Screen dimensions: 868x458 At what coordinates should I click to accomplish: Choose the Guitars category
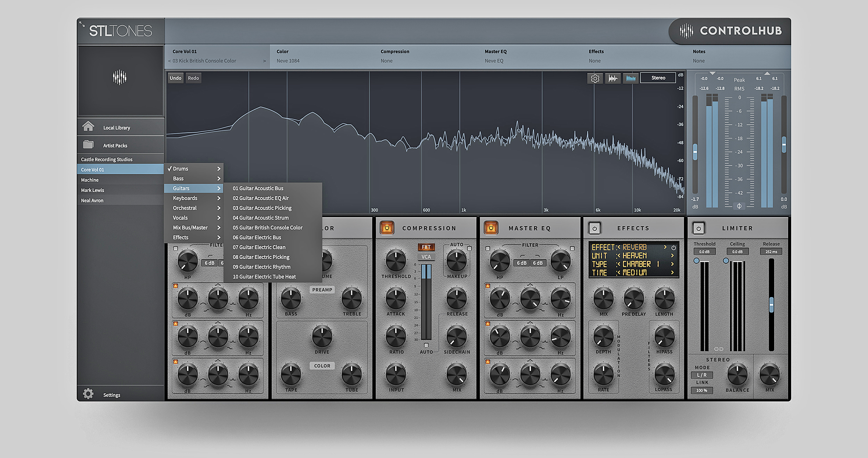pyautogui.click(x=193, y=188)
